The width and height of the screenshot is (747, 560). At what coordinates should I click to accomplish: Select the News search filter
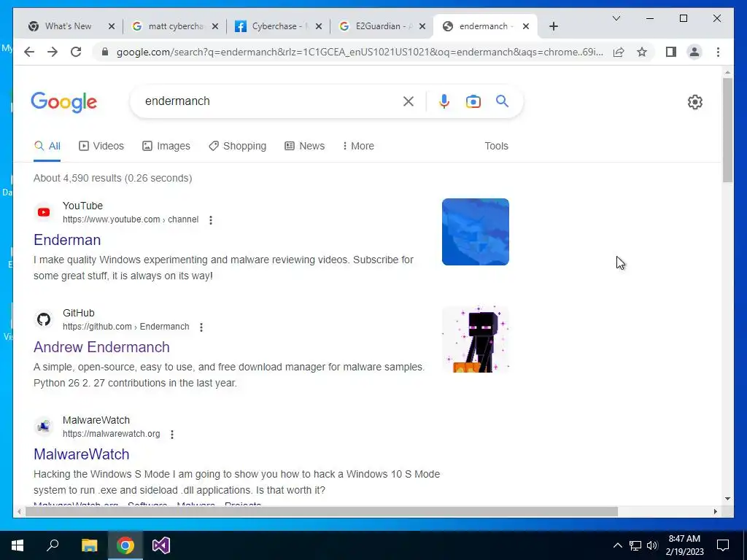pyautogui.click(x=304, y=146)
